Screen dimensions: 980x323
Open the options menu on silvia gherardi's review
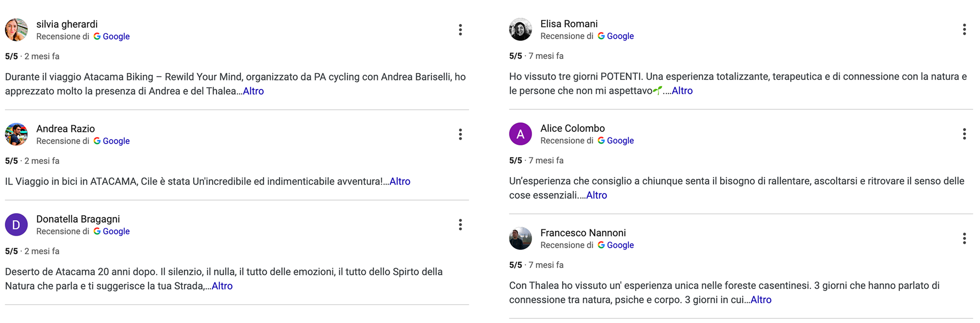point(460,30)
